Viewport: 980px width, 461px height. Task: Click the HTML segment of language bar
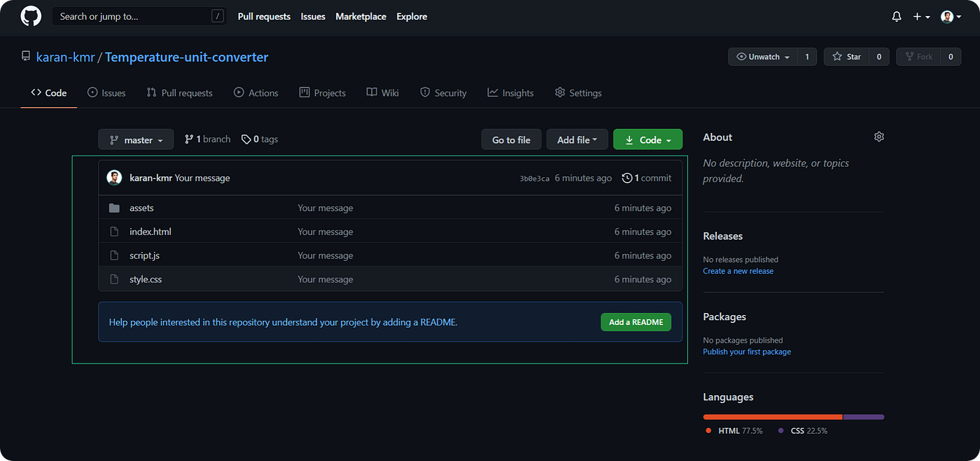click(x=773, y=417)
